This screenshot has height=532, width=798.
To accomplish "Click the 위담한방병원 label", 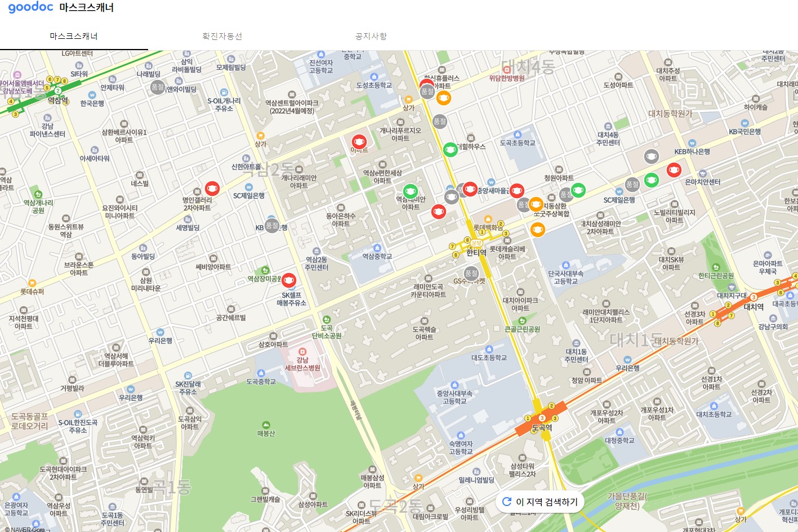I will pos(507,78).
